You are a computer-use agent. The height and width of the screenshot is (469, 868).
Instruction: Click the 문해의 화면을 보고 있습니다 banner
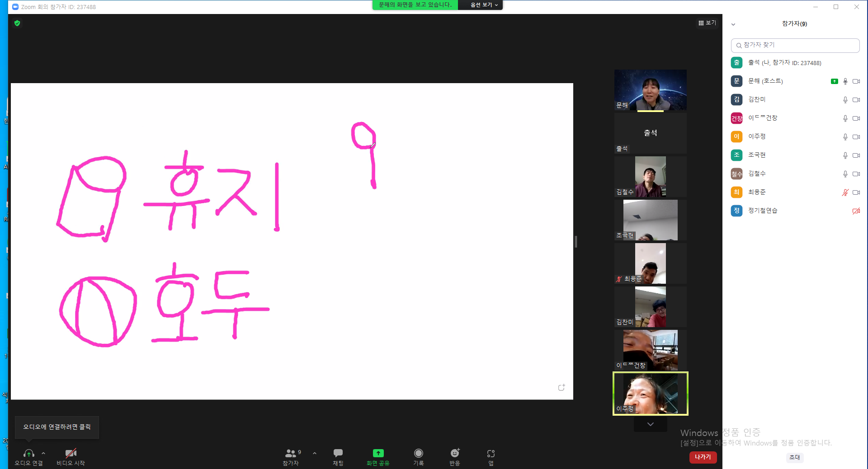pos(415,5)
